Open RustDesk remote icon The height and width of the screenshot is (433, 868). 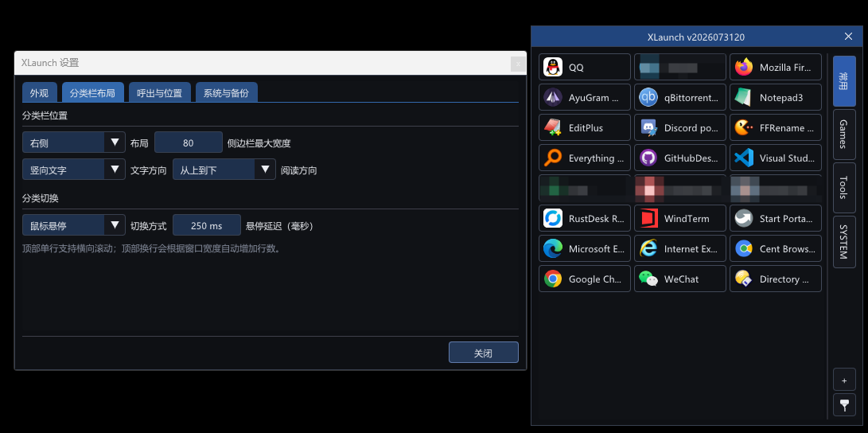(x=552, y=219)
